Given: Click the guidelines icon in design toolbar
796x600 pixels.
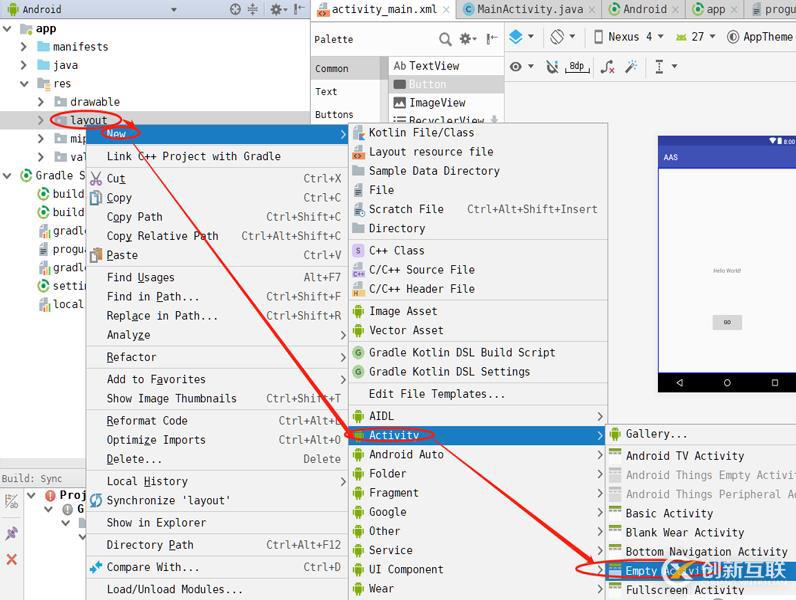Looking at the screenshot, I should [659, 66].
